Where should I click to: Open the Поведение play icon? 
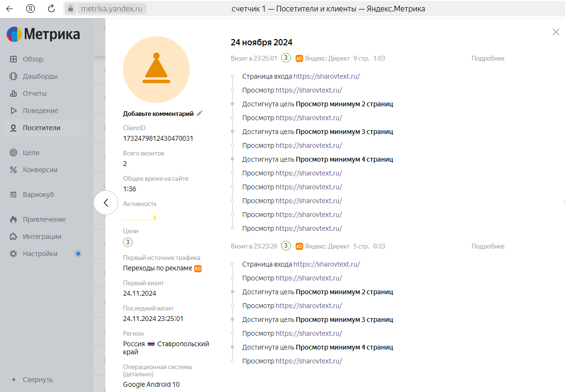coord(13,111)
